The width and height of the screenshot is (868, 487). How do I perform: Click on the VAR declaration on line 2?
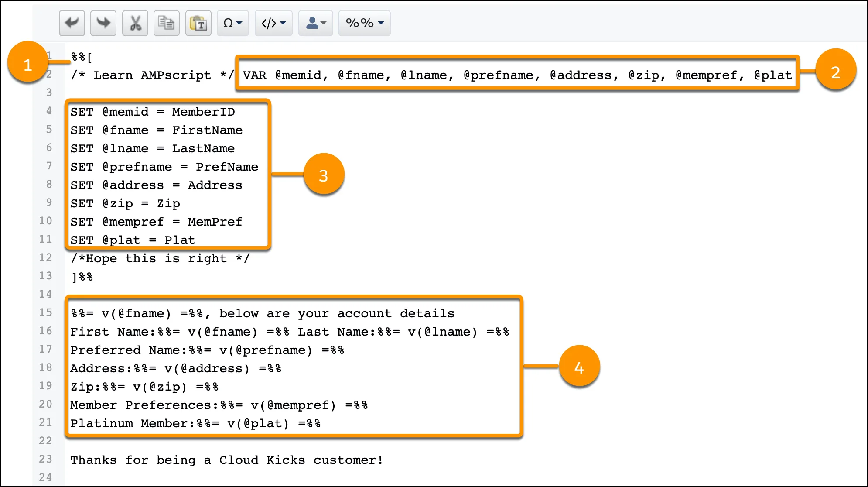point(517,75)
